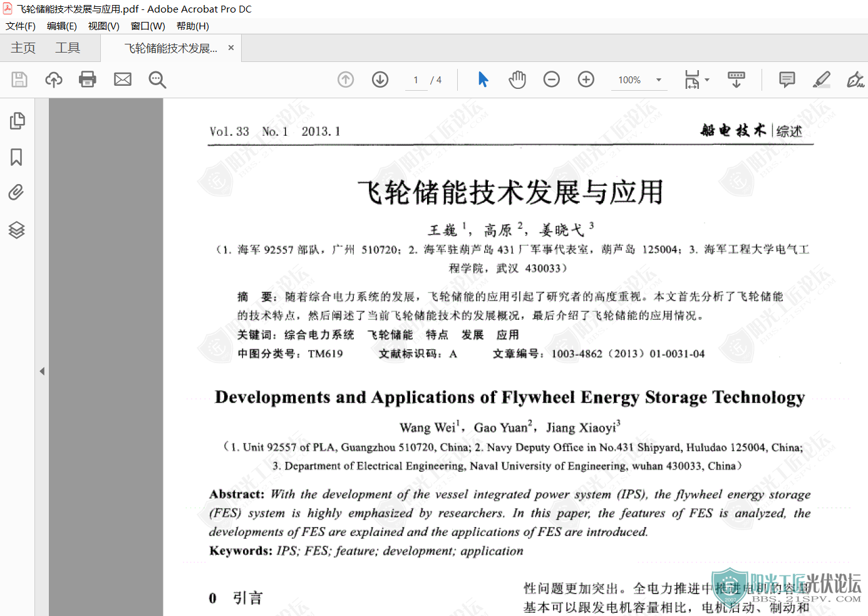Click the Save file icon

tap(19, 80)
